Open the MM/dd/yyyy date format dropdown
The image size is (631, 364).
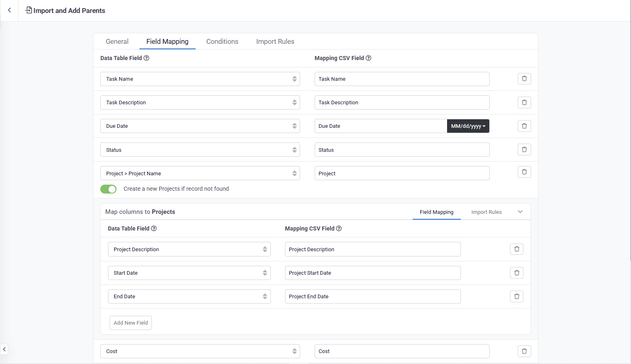[468, 126]
